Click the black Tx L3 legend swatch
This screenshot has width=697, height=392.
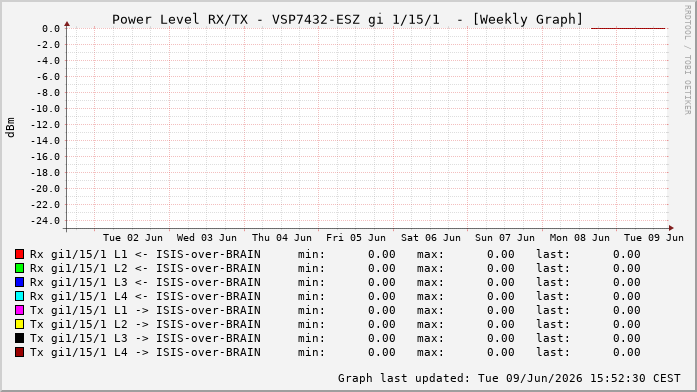[x=19, y=338]
